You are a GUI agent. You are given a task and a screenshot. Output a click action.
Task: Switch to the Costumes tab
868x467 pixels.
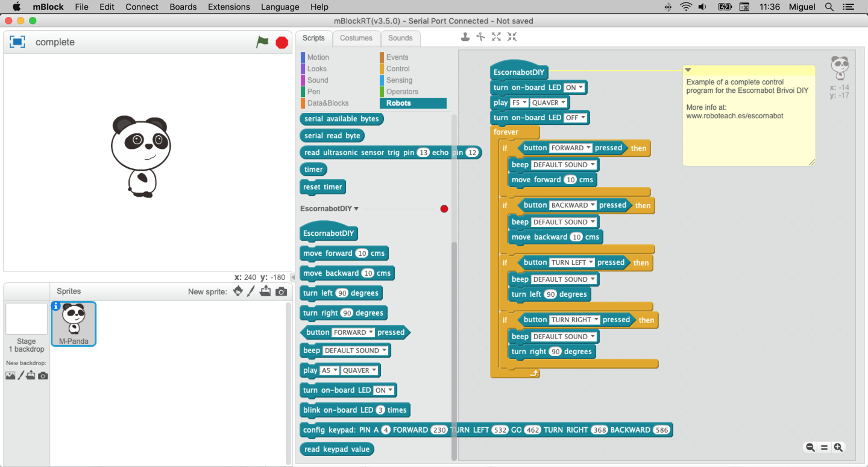356,37
